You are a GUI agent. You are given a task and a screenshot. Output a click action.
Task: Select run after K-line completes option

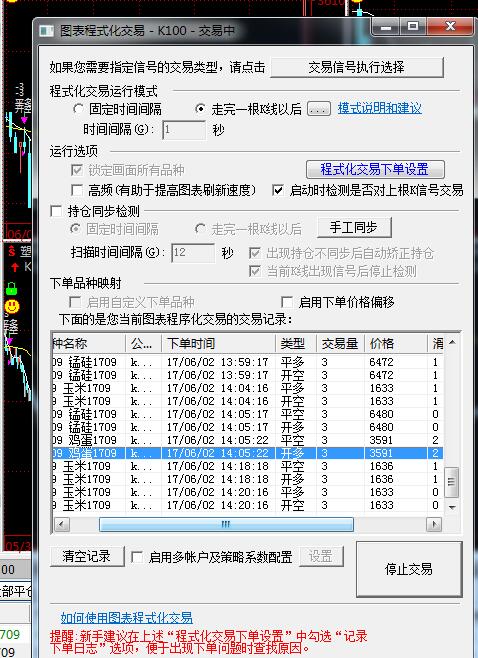[201, 109]
